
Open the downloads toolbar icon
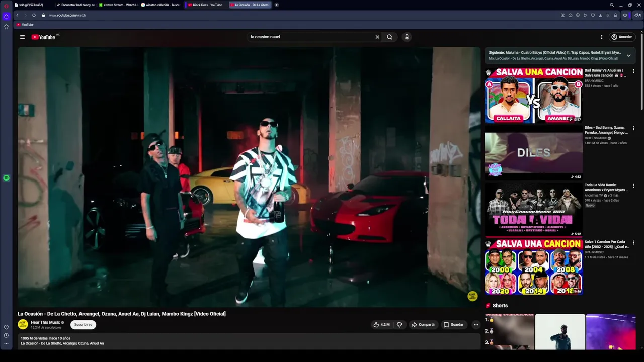pos(600,15)
